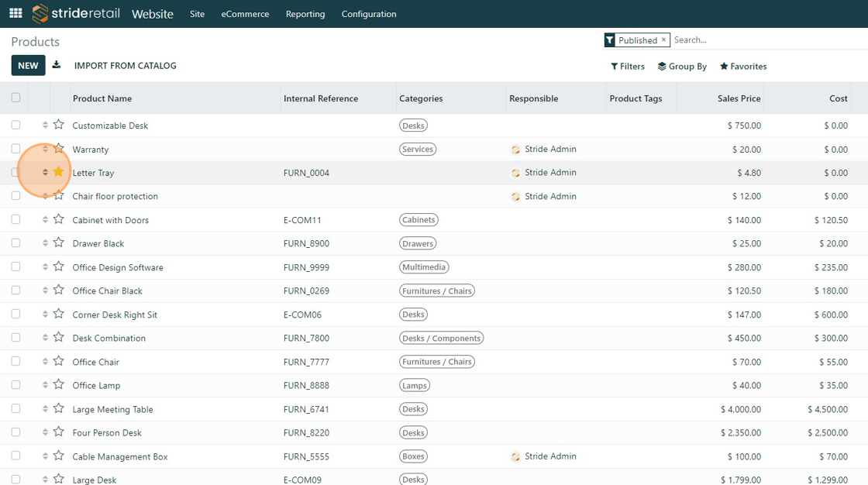Click the download icon next to NEW

tap(57, 66)
